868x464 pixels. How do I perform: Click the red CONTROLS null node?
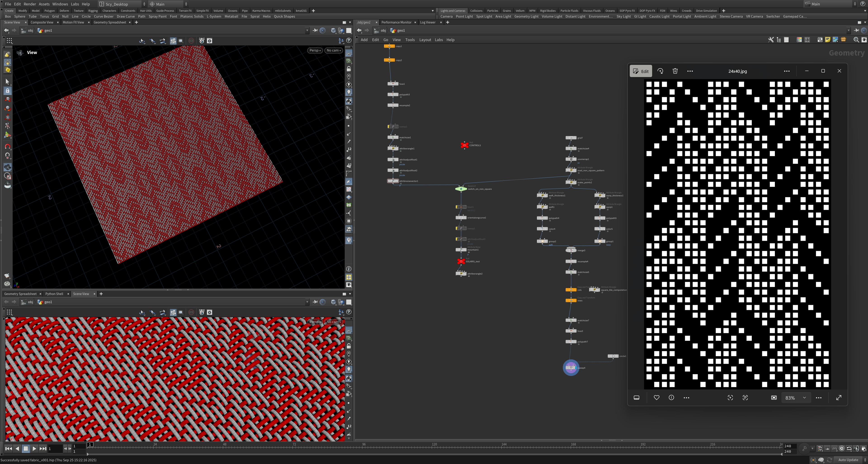coord(464,145)
